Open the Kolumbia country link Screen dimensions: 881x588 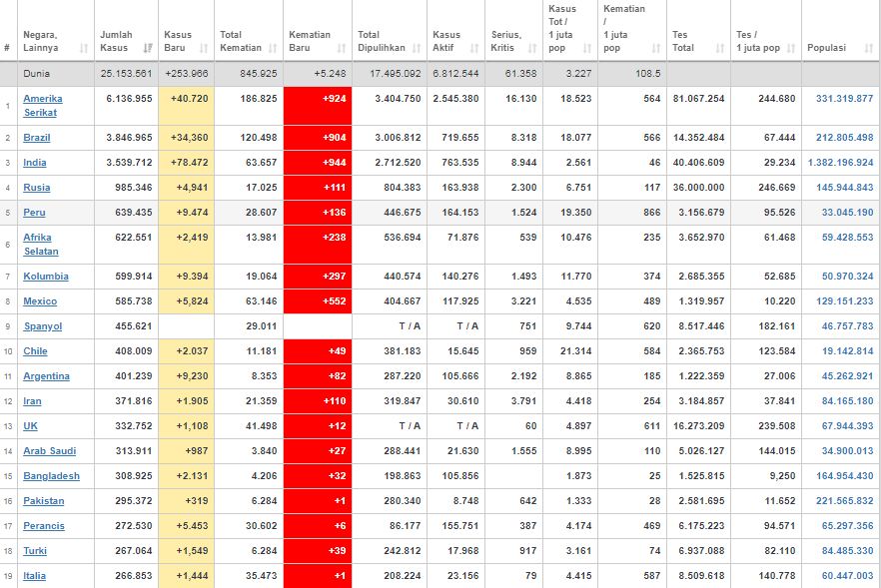click(x=46, y=277)
